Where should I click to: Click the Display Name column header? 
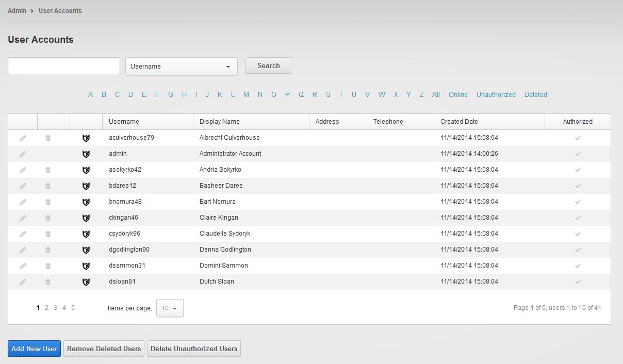[251, 122]
